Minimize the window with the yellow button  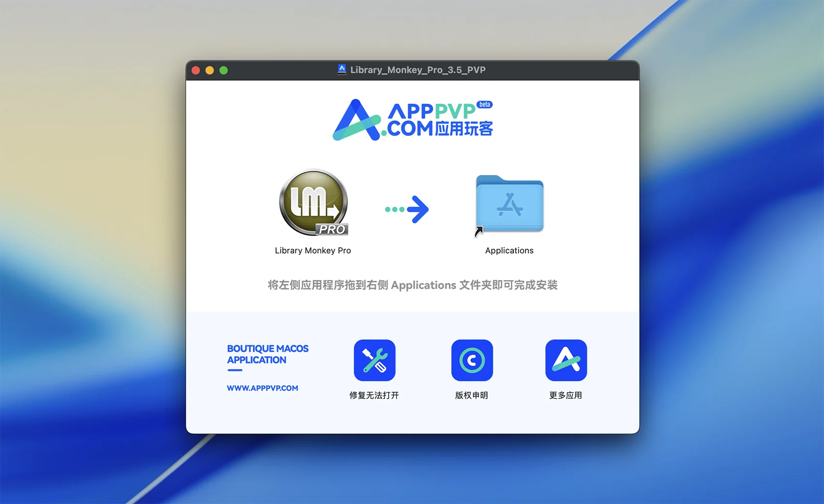click(x=209, y=70)
